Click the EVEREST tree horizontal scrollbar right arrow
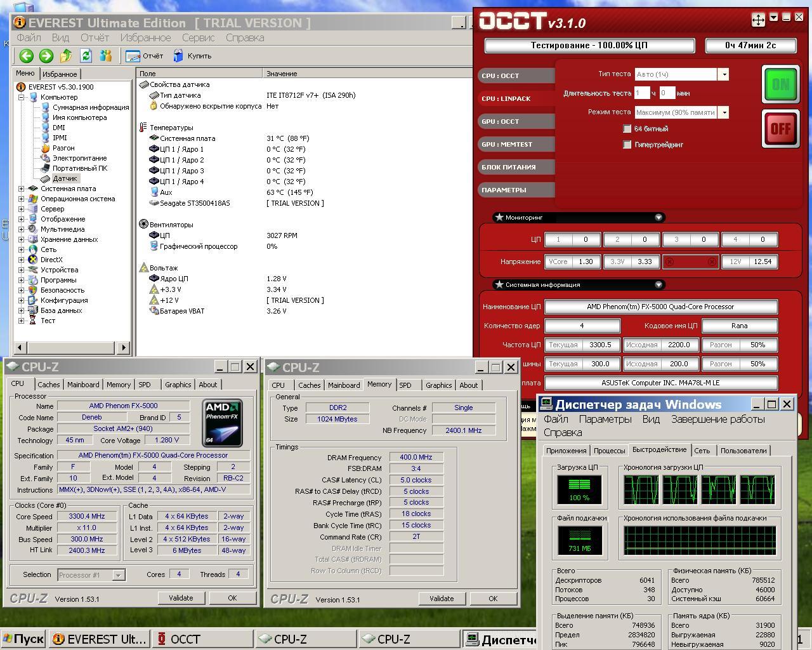 point(124,347)
